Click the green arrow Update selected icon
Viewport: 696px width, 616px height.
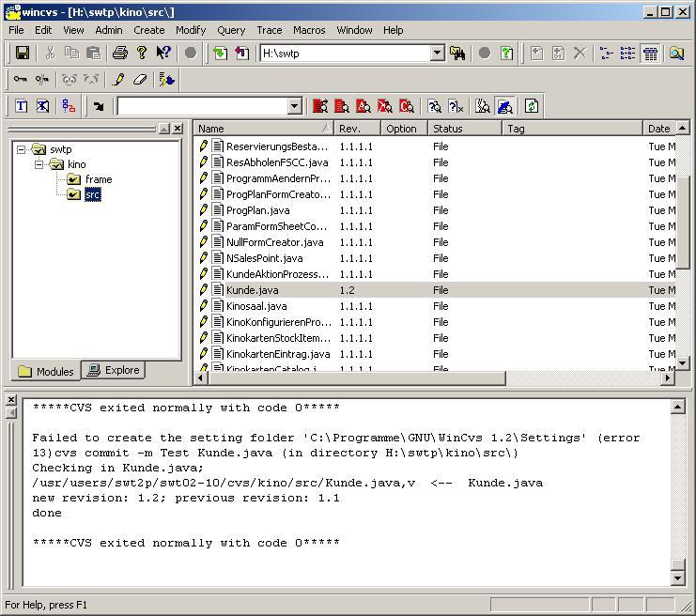(x=220, y=54)
